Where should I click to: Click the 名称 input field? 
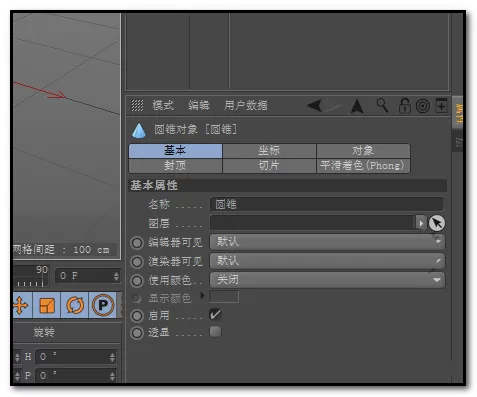[327, 204]
